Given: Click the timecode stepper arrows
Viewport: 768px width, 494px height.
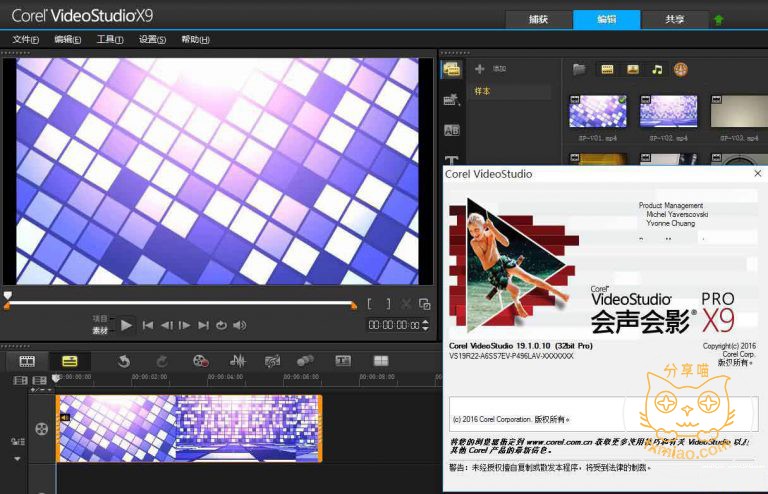Looking at the screenshot, I should pyautogui.click(x=425, y=325).
